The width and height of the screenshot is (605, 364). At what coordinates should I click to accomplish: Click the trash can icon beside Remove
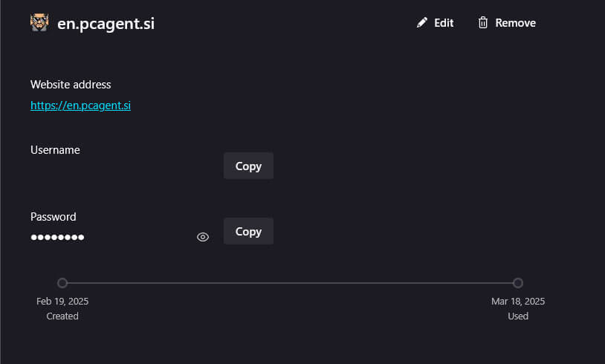(483, 23)
